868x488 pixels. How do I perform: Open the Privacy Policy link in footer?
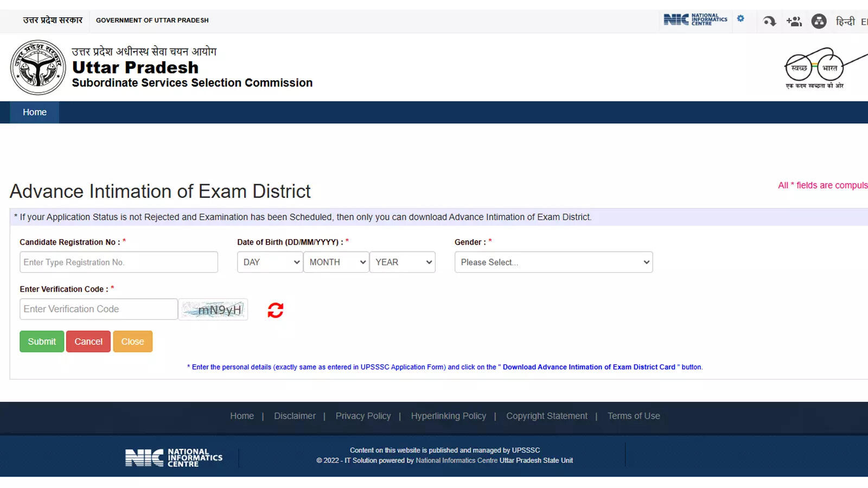(x=363, y=416)
